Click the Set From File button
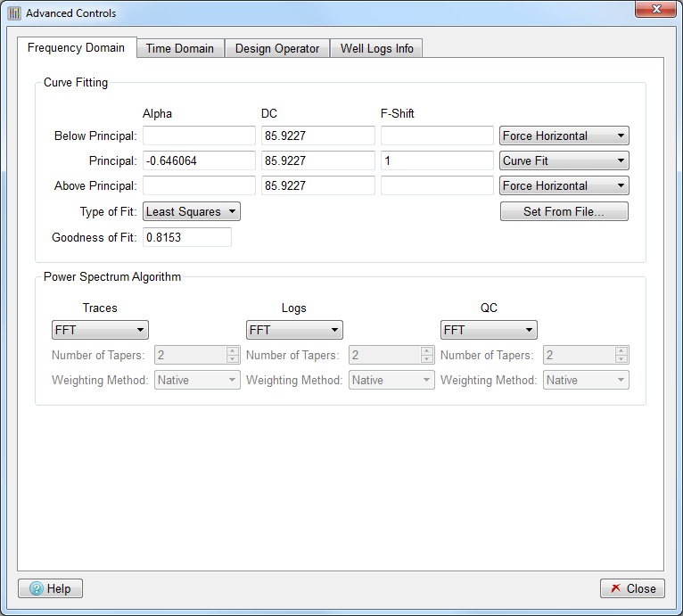Viewport: 683px width, 616px height. [x=564, y=212]
